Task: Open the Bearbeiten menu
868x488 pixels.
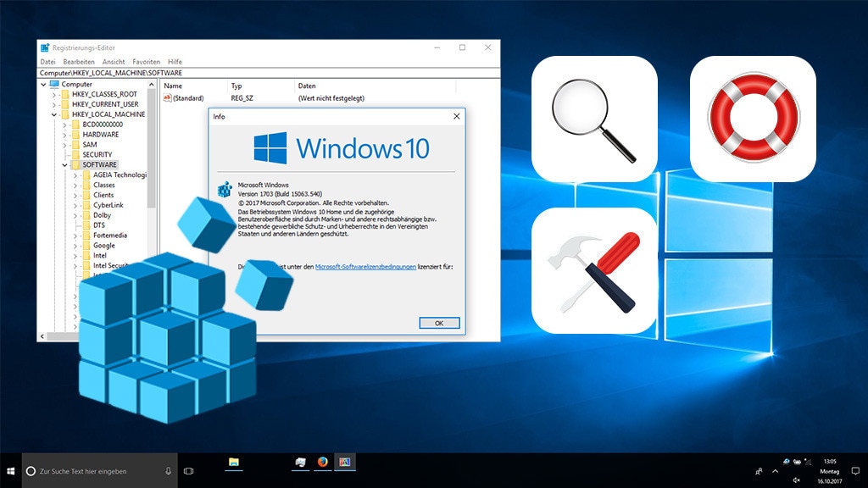Action: point(79,61)
